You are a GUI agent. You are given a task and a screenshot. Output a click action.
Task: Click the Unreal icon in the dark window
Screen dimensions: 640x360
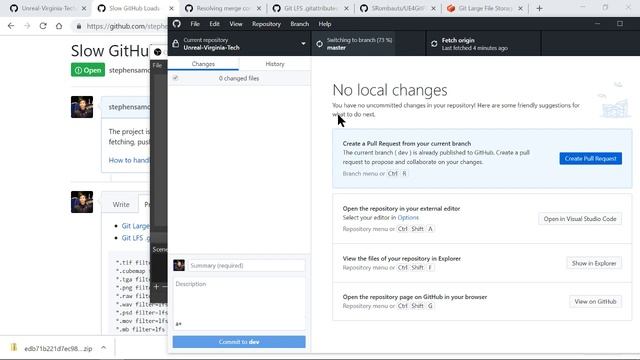tap(158, 52)
